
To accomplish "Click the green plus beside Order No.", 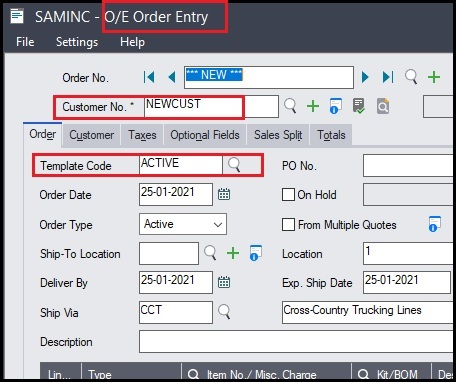I will (434, 77).
